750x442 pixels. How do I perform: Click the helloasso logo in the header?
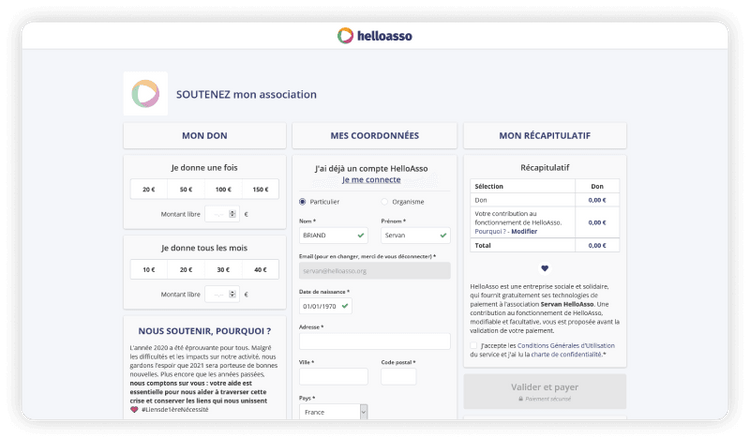[375, 35]
